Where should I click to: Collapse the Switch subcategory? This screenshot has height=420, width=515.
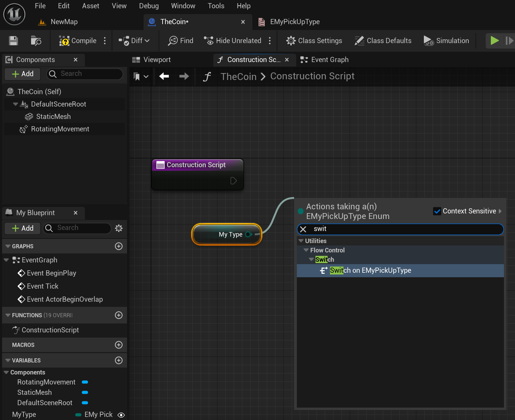311,259
